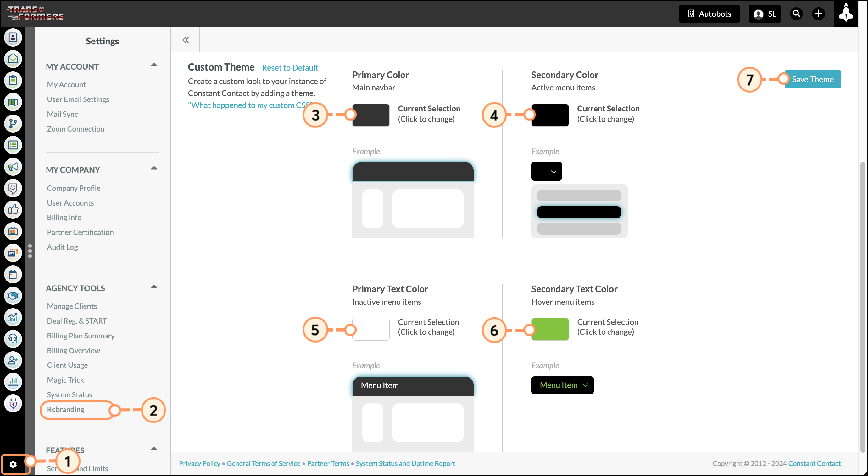This screenshot has height=476, width=868.
Task: Click the page vertical scrollbar
Action: click(x=863, y=307)
